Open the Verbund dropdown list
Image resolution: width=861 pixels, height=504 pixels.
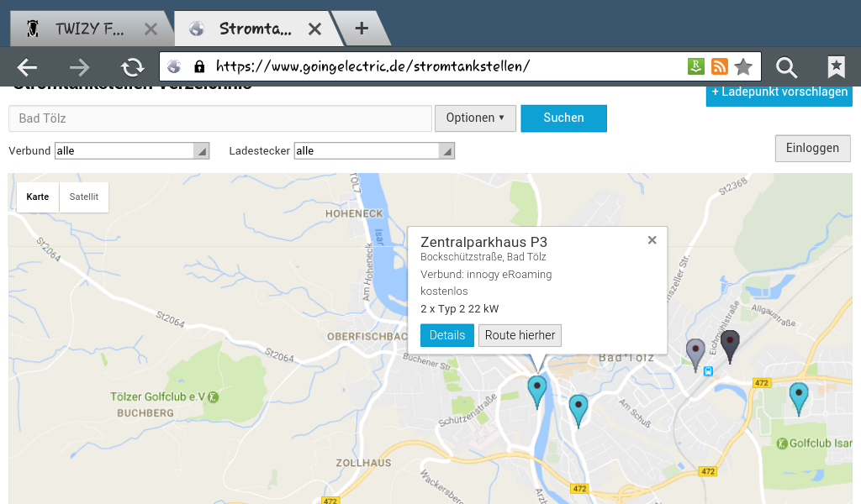[132, 150]
